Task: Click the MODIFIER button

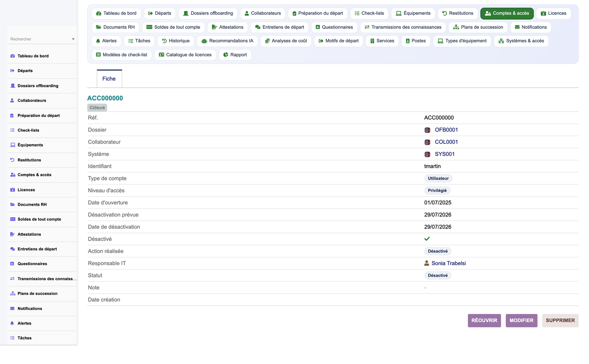Action: point(522,321)
